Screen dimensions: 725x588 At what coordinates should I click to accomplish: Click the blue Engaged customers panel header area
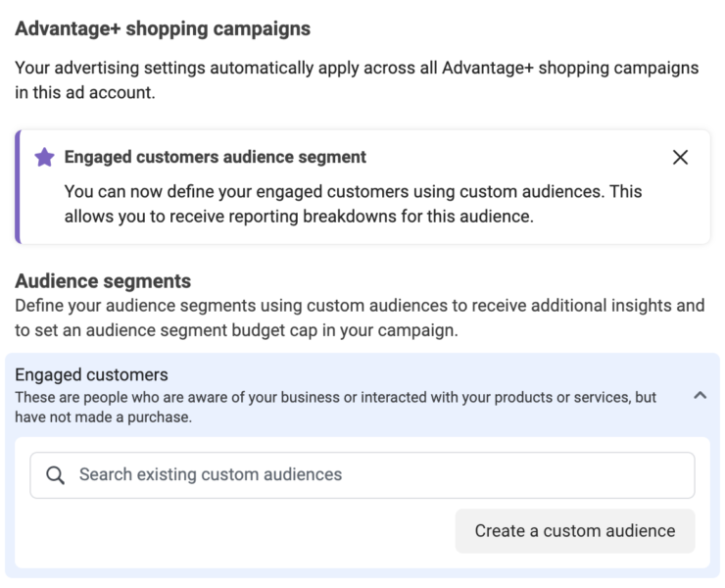(362, 396)
